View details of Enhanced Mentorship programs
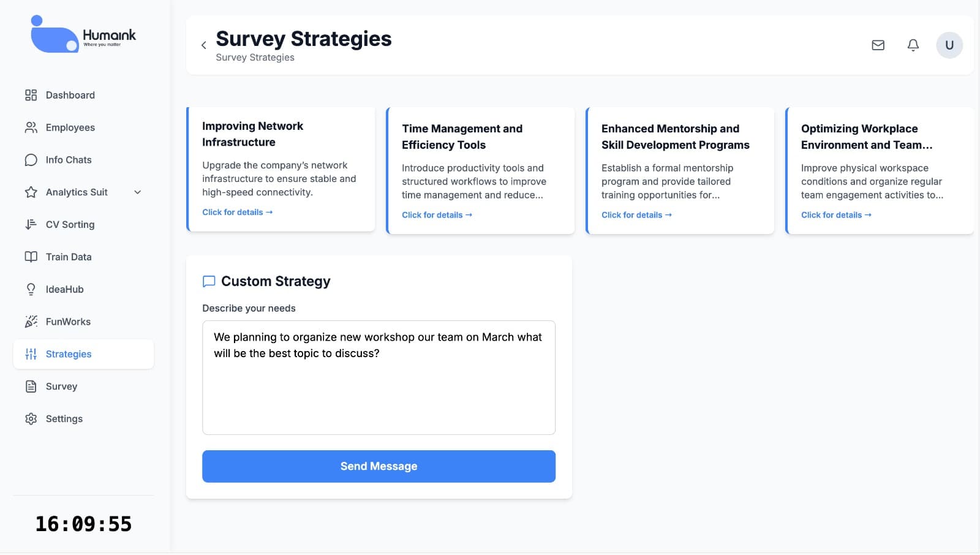 [636, 215]
